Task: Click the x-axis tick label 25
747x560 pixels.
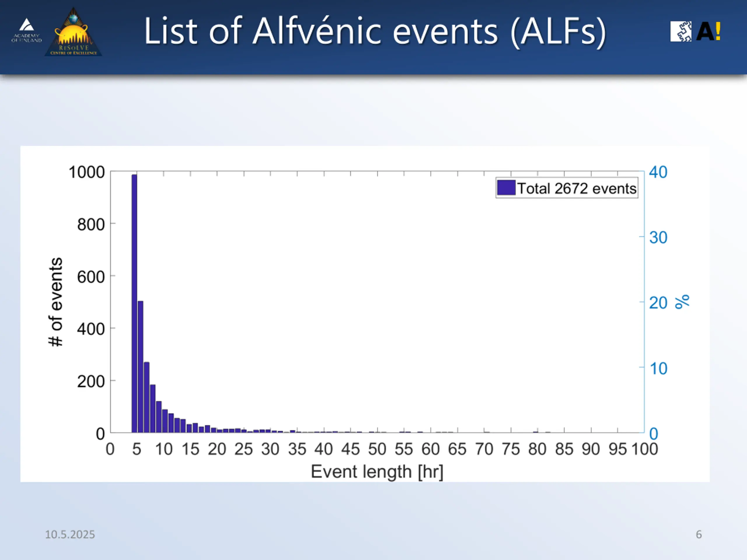Action: [243, 449]
